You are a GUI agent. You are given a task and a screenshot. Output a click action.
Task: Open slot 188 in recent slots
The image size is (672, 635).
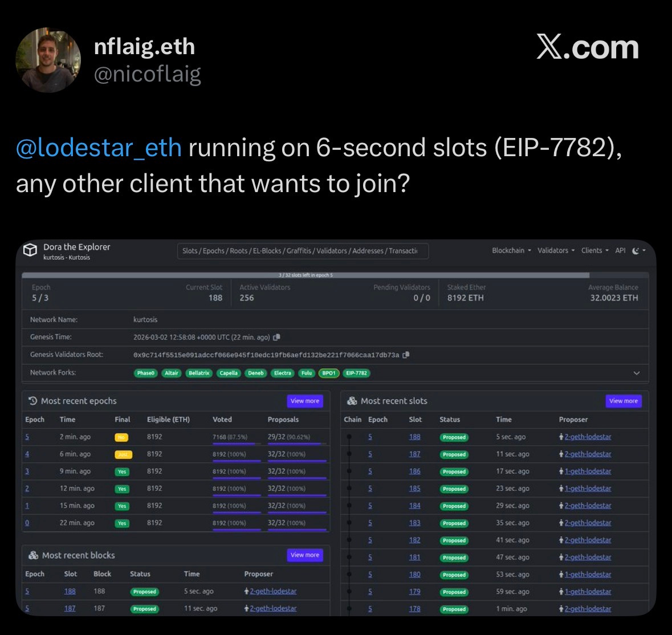tap(414, 437)
